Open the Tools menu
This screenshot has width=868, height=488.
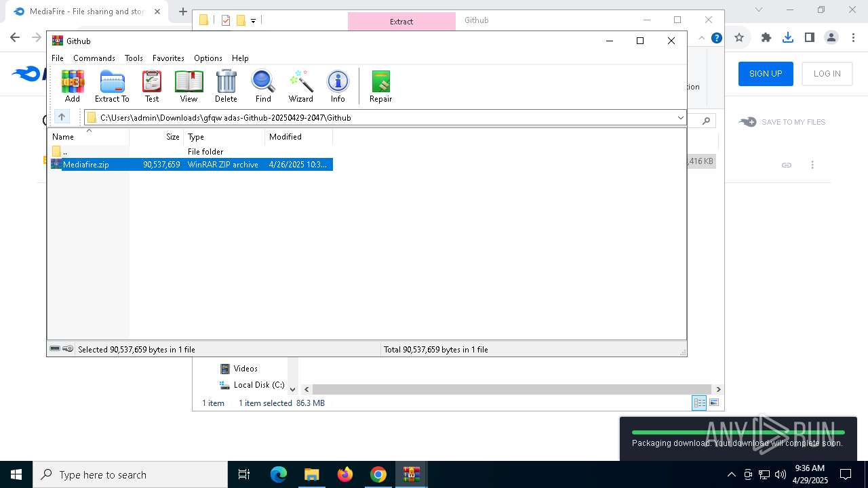[134, 58]
